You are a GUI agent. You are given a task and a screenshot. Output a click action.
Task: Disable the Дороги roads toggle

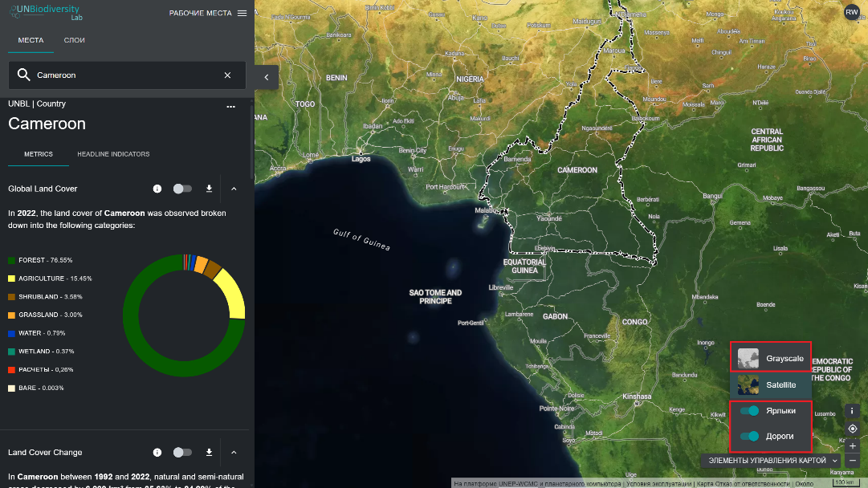749,437
